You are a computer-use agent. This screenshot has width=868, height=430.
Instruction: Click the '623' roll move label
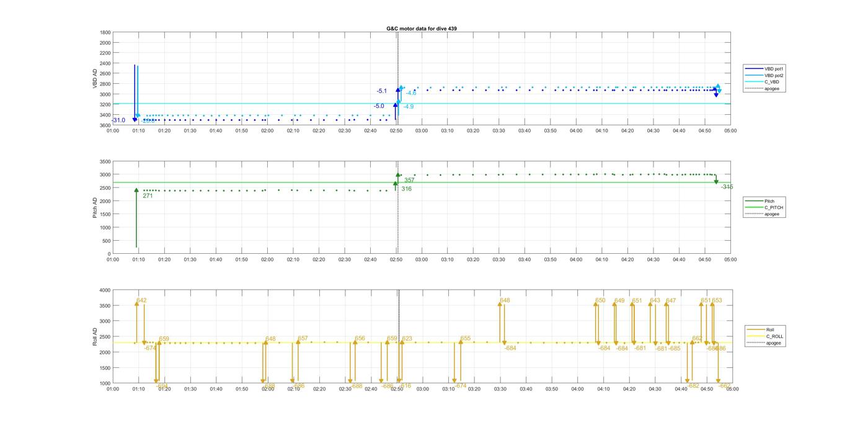point(407,339)
